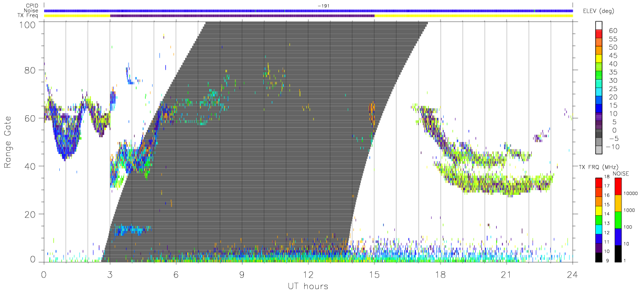Click the NOISE legend title
This screenshot has height=297, width=644.
pos(621,173)
